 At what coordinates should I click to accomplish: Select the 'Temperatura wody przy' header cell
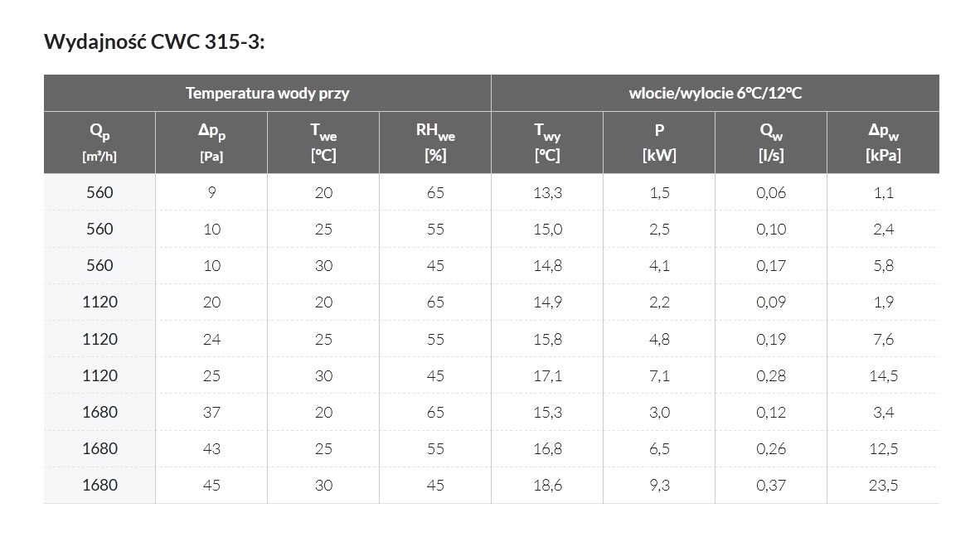(267, 93)
